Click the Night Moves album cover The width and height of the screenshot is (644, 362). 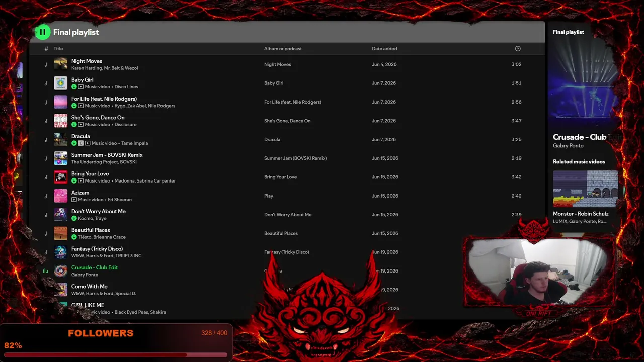click(x=60, y=64)
